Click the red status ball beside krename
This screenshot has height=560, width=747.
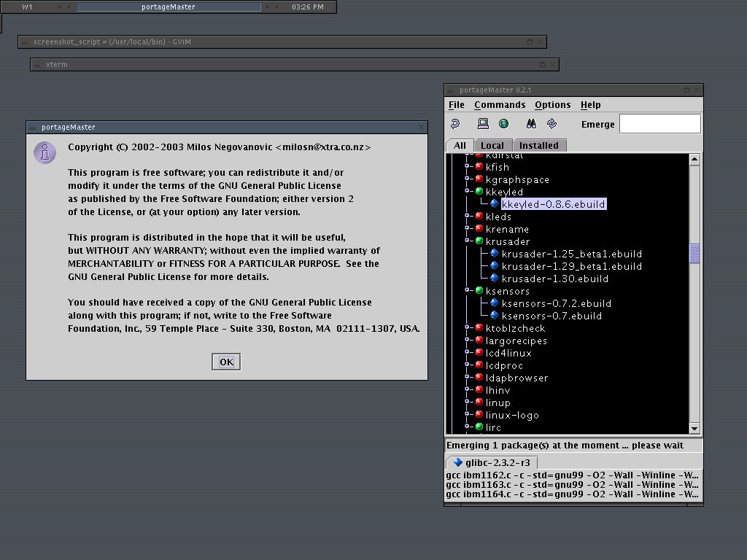(x=479, y=228)
